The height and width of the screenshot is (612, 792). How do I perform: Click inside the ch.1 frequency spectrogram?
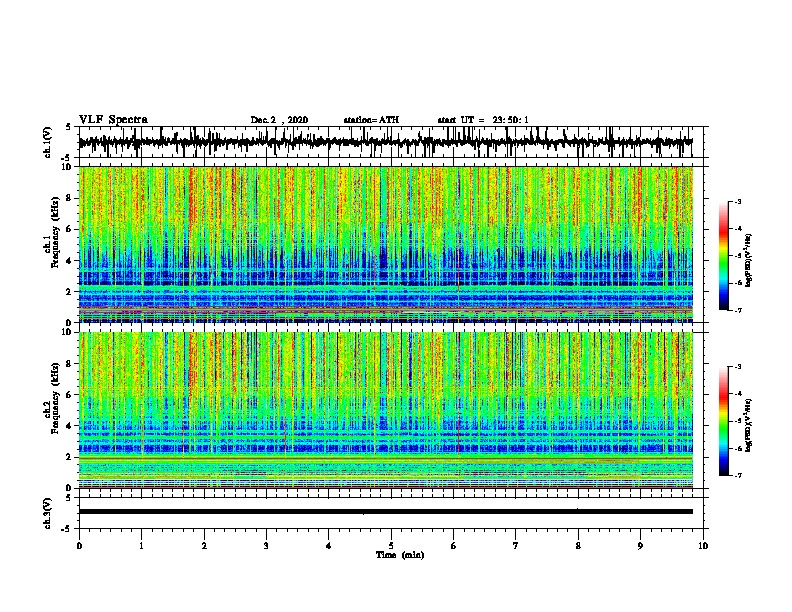(x=385, y=244)
